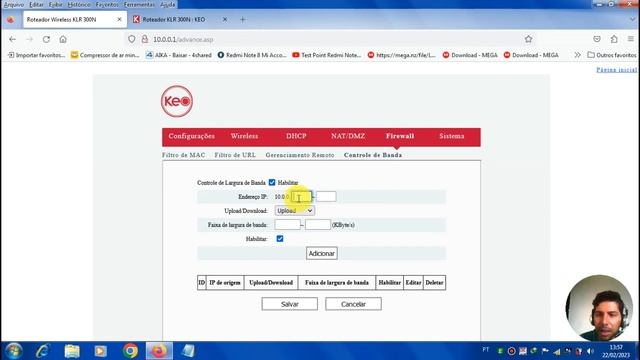Launch Internet Explorer from the taskbar

42,351
